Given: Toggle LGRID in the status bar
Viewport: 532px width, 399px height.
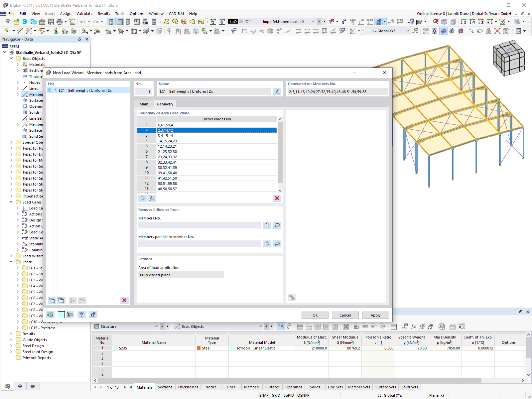Looking at the screenshot, I should click(289, 395).
